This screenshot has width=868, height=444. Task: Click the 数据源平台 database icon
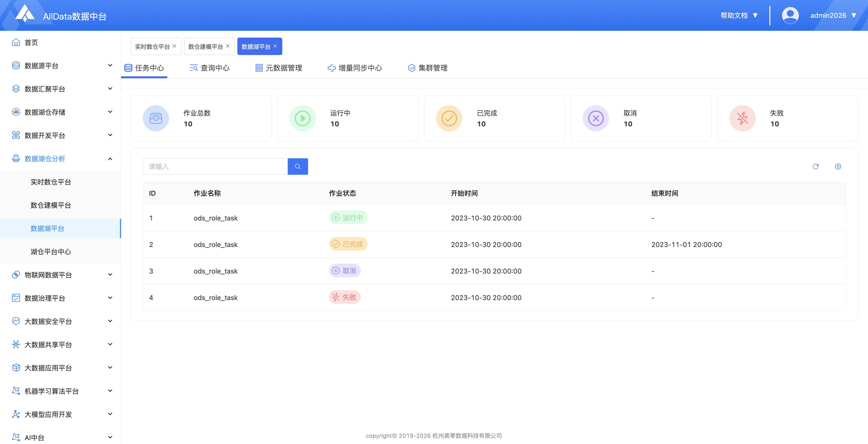[16, 66]
